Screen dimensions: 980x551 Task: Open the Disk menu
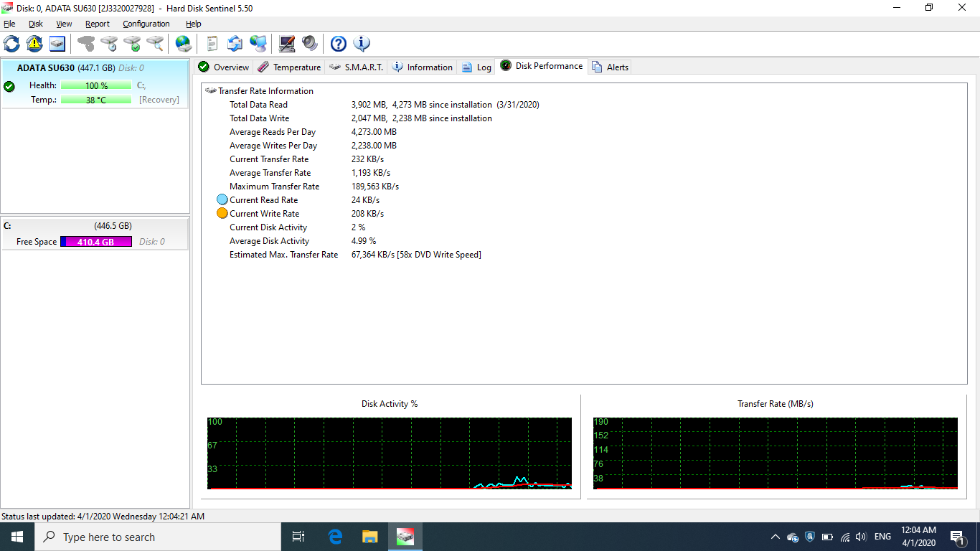pos(36,24)
